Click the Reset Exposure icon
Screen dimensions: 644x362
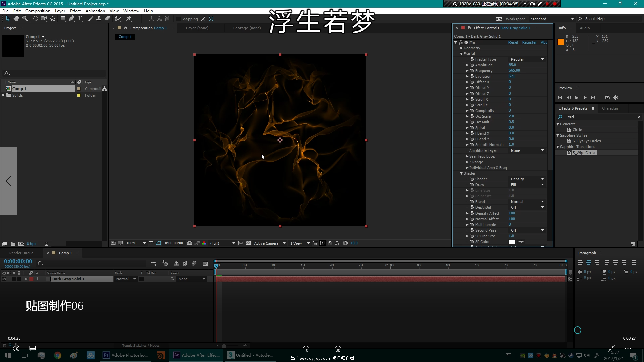(345, 243)
